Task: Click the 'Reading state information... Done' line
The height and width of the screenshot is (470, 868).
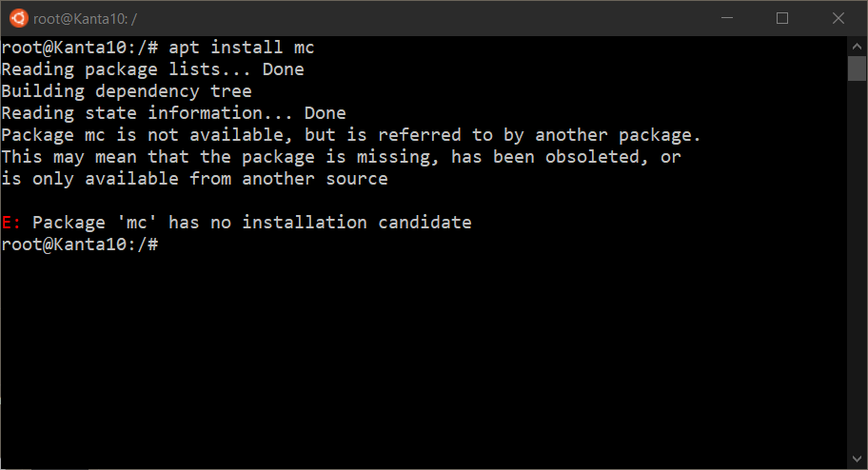Action: (174, 113)
